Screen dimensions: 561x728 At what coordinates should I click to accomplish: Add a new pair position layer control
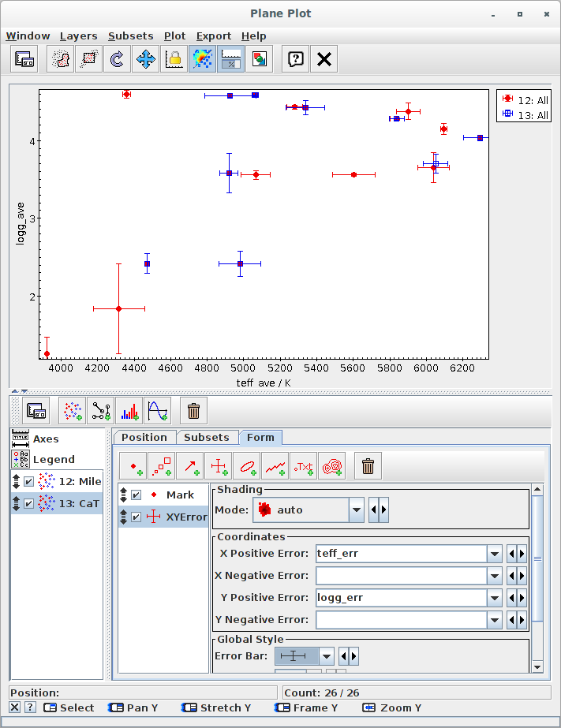tap(101, 411)
